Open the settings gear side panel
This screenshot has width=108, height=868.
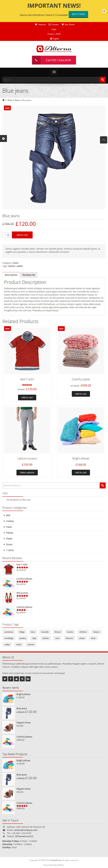[3, 138]
